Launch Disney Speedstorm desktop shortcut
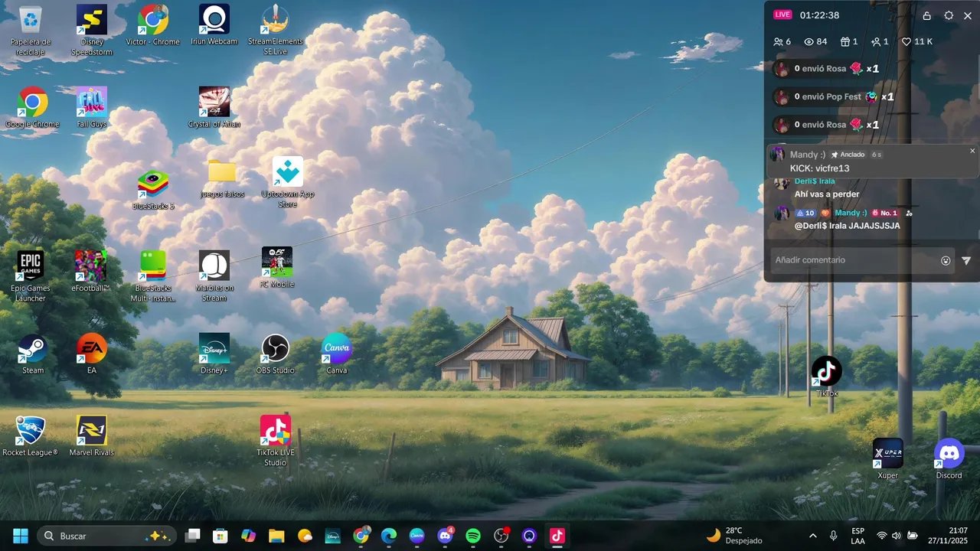The height and width of the screenshot is (551, 980). pyautogui.click(x=92, y=31)
